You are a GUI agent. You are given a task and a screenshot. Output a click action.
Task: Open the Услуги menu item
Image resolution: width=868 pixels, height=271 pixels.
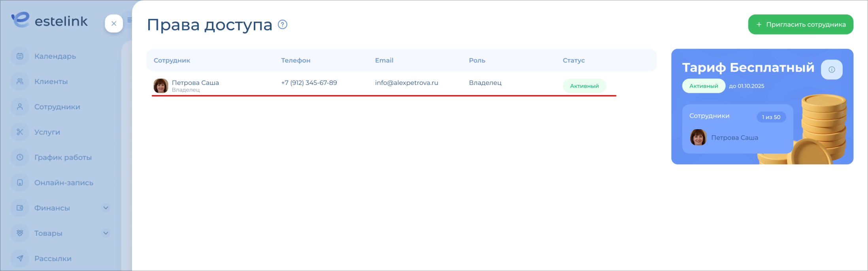click(47, 132)
